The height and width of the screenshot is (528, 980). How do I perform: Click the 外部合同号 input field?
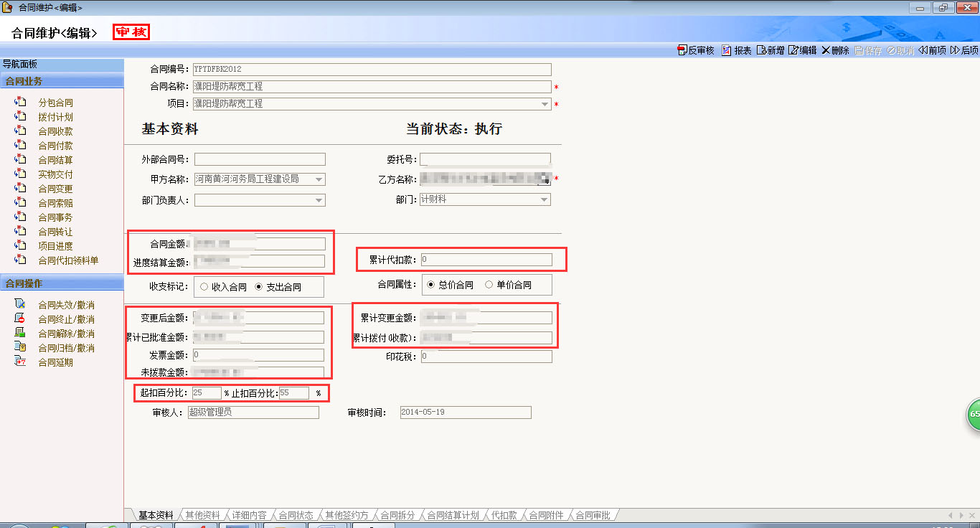260,159
